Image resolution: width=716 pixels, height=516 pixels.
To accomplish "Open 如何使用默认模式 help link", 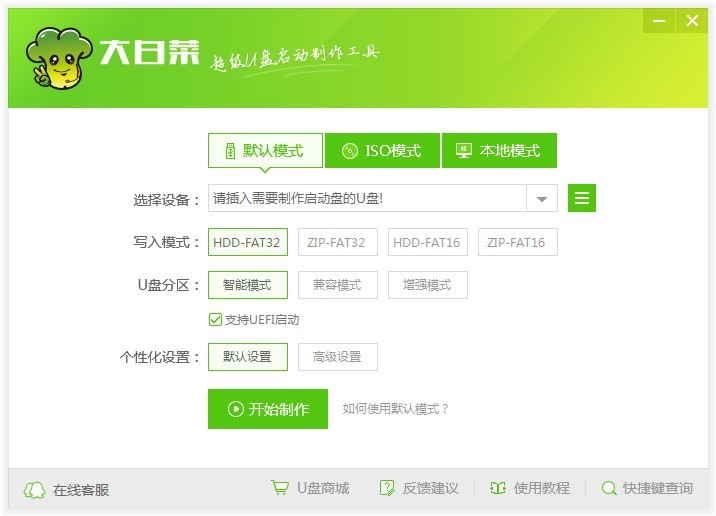I will (396, 409).
